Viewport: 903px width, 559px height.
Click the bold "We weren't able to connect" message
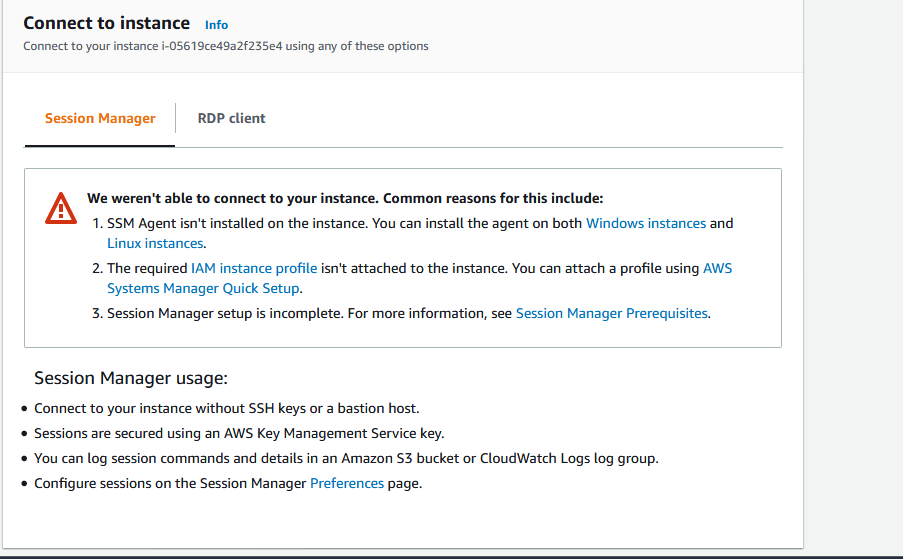click(x=345, y=198)
